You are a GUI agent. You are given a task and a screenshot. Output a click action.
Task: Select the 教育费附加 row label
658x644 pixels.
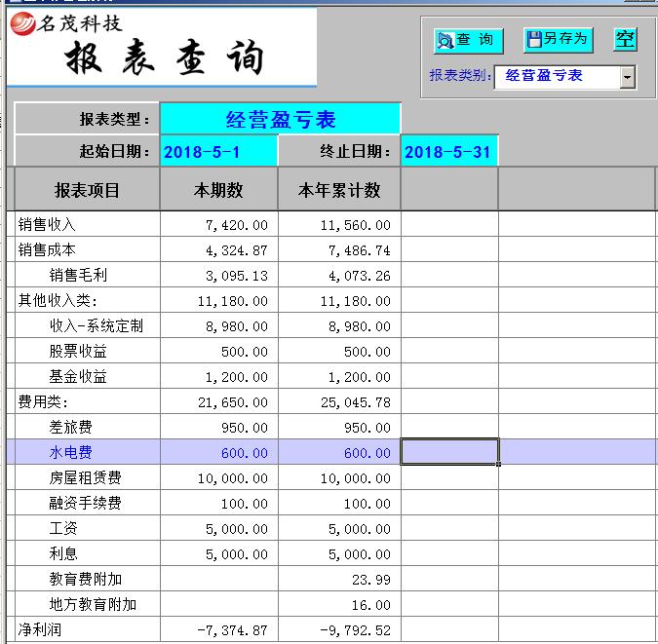coord(85,579)
